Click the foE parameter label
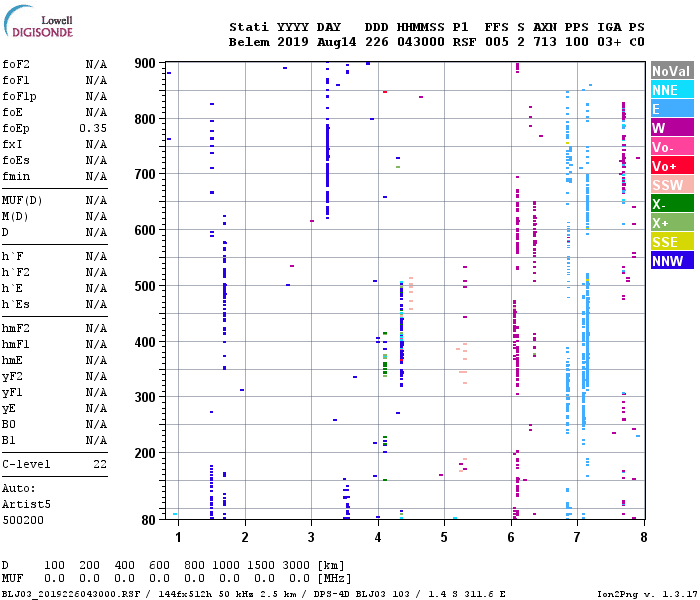Image resolution: width=700 pixels, height=600 pixels. click(x=12, y=112)
